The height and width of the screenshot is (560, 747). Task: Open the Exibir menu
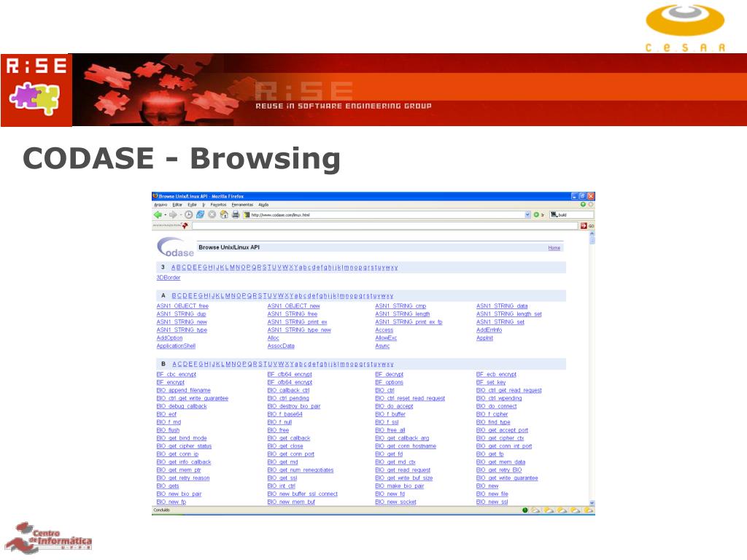click(x=192, y=205)
